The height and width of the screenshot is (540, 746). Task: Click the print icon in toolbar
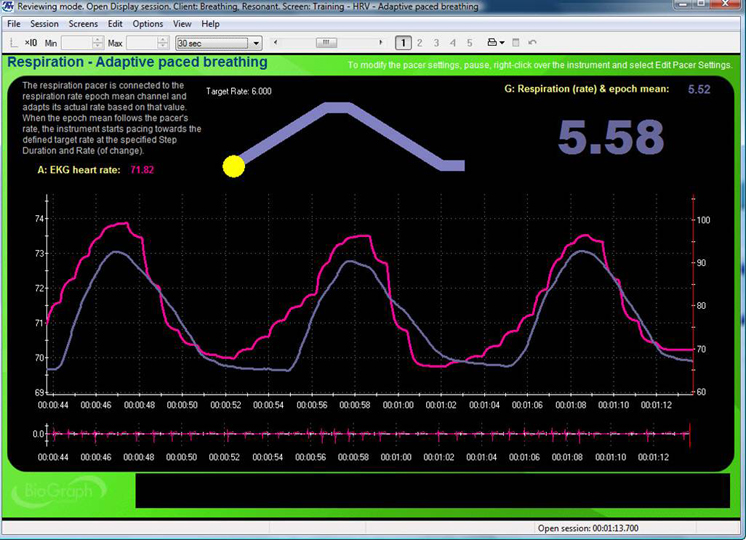click(492, 43)
